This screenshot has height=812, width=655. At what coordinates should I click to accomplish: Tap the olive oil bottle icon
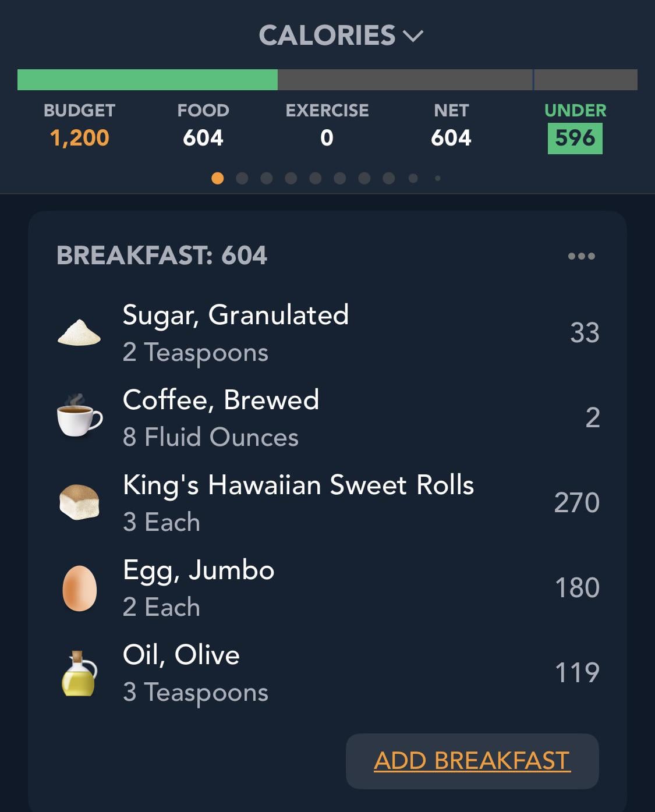[x=79, y=673]
